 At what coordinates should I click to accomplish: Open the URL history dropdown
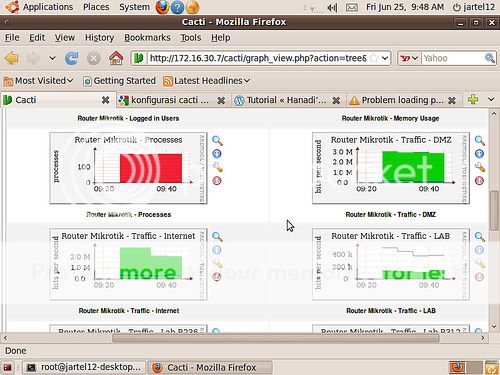coord(385,58)
